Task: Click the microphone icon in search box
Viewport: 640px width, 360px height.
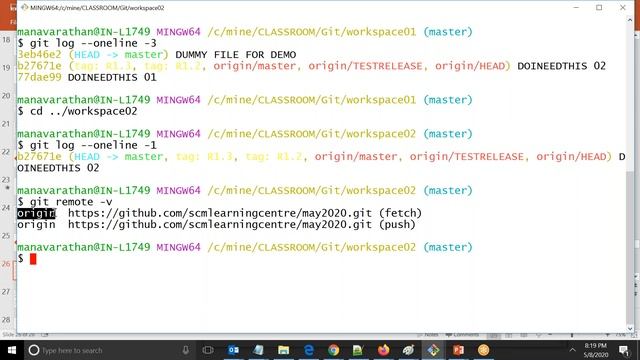Action: [186, 350]
